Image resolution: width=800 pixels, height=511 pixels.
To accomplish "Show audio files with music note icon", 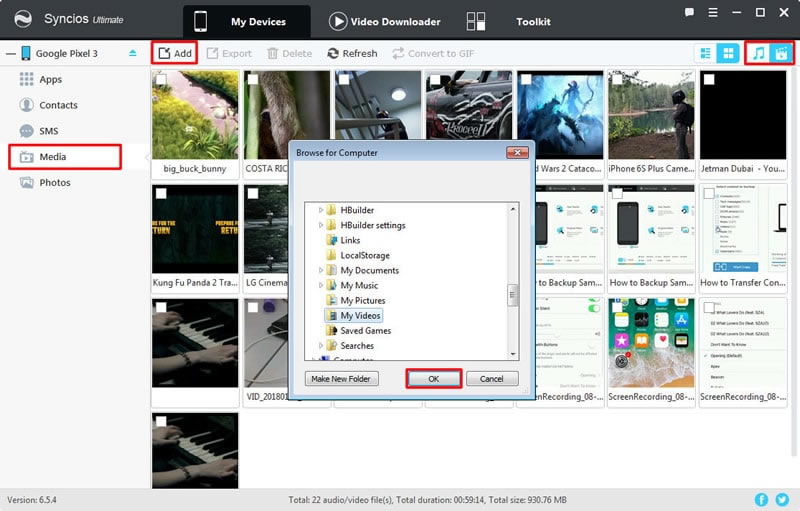I will click(759, 53).
